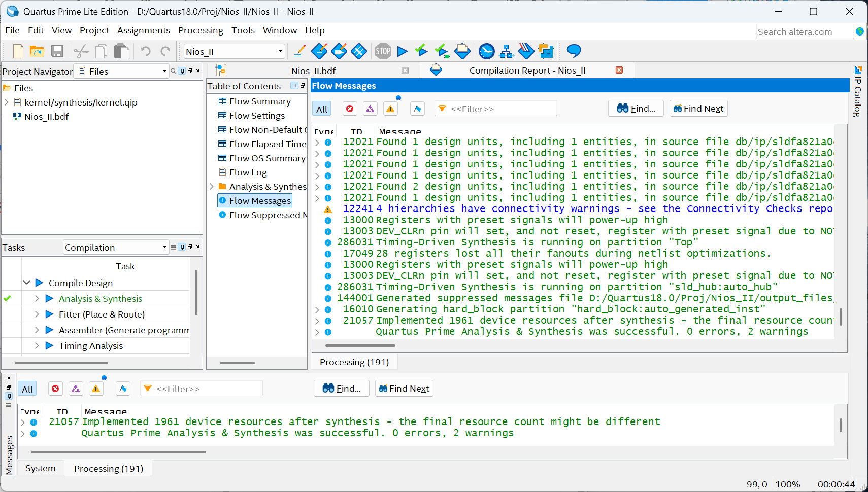The width and height of the screenshot is (868, 492).
Task: Toggle warning filter in Flow Messages
Action: coord(390,109)
